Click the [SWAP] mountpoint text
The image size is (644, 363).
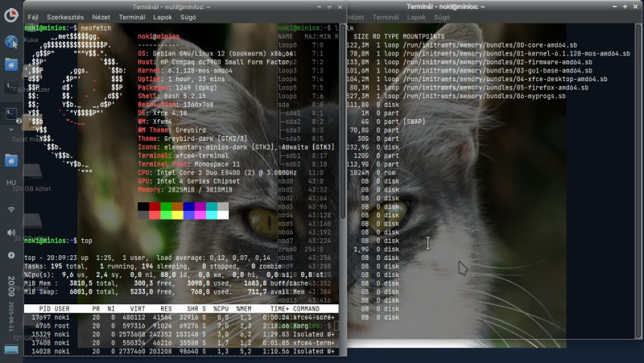414,122
